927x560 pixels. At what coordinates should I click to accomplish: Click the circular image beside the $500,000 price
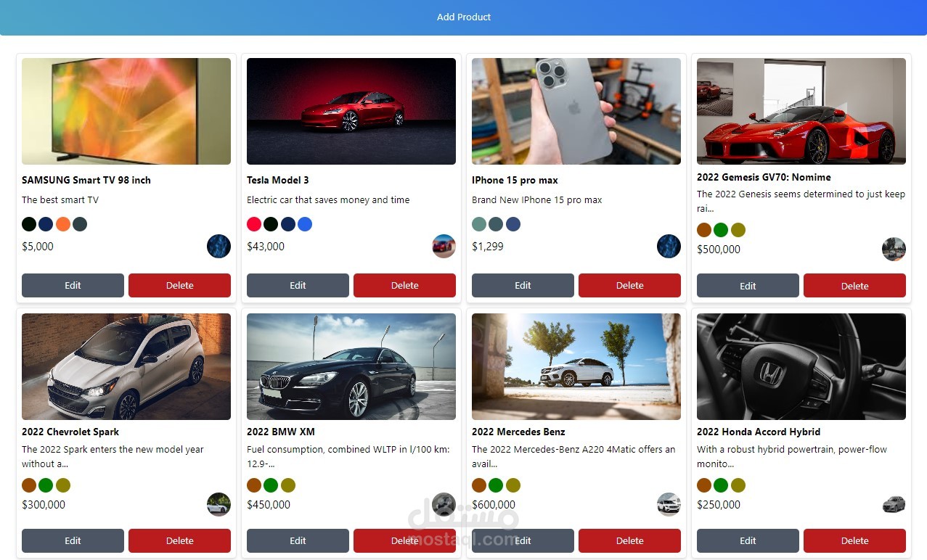pos(894,249)
